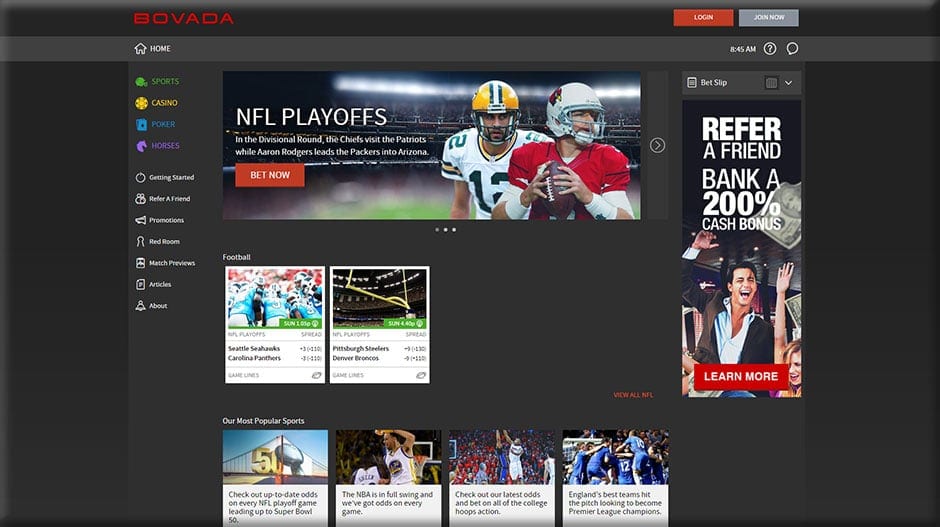The height and width of the screenshot is (527, 940).
Task: Click the Promotions megaphone icon
Action: coord(140,220)
